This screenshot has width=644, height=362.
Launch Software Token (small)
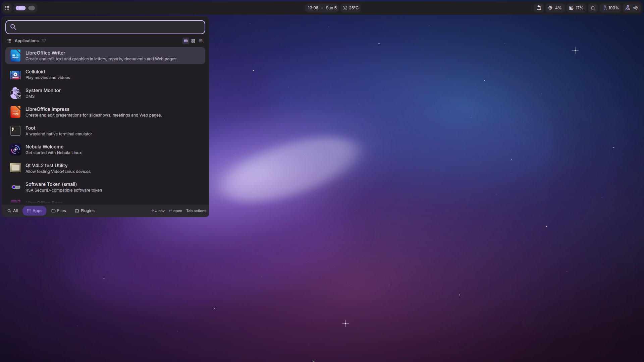[105, 187]
